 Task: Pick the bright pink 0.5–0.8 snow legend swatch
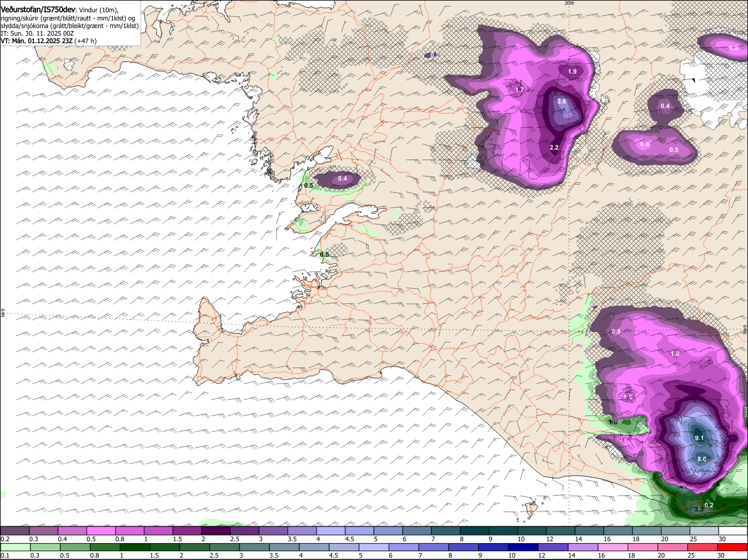tap(101, 531)
